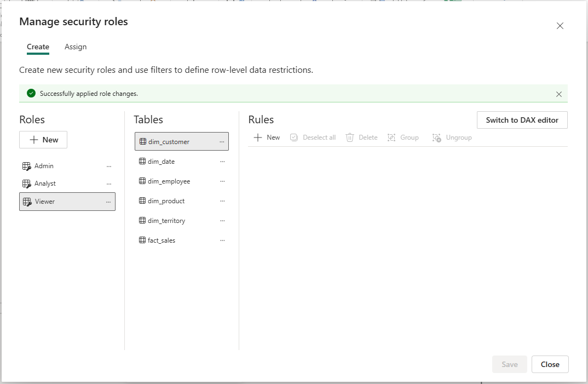Add a new role with New button
Screen dimensions: 588x384
(43, 140)
